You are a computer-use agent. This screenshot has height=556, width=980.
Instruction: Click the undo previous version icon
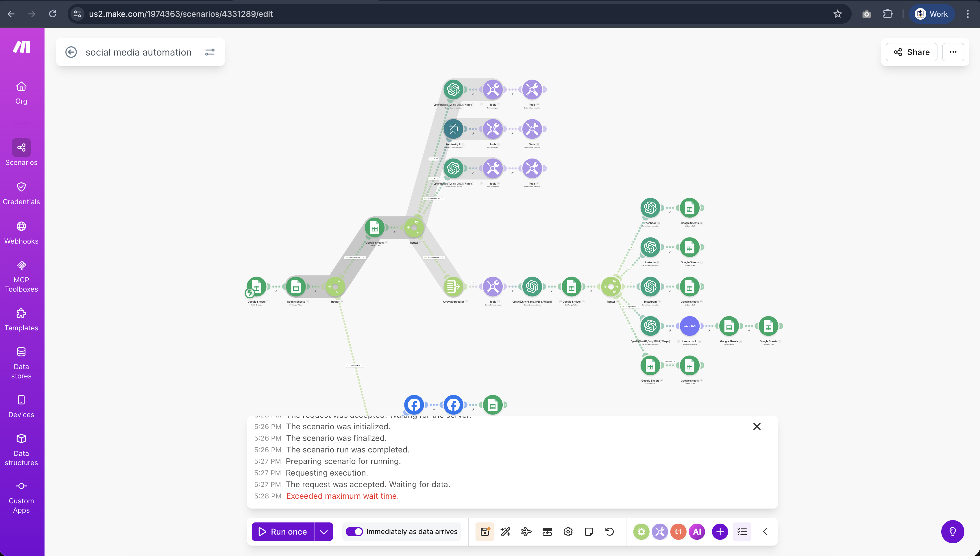[609, 532]
